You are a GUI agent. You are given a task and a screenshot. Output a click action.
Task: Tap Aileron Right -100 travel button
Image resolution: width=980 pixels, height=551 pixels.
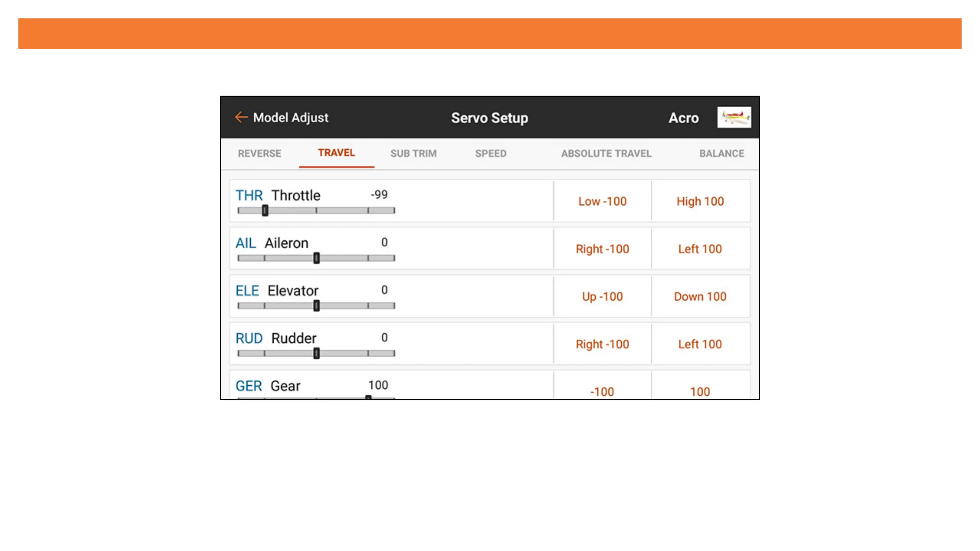coord(602,249)
